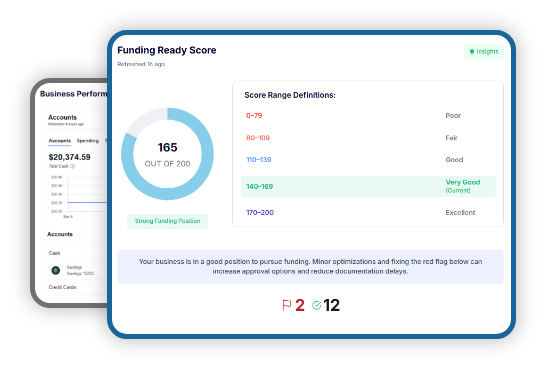Click the Strong Funding Position badge
Viewport: 546px width, 369px height.
pos(167,221)
